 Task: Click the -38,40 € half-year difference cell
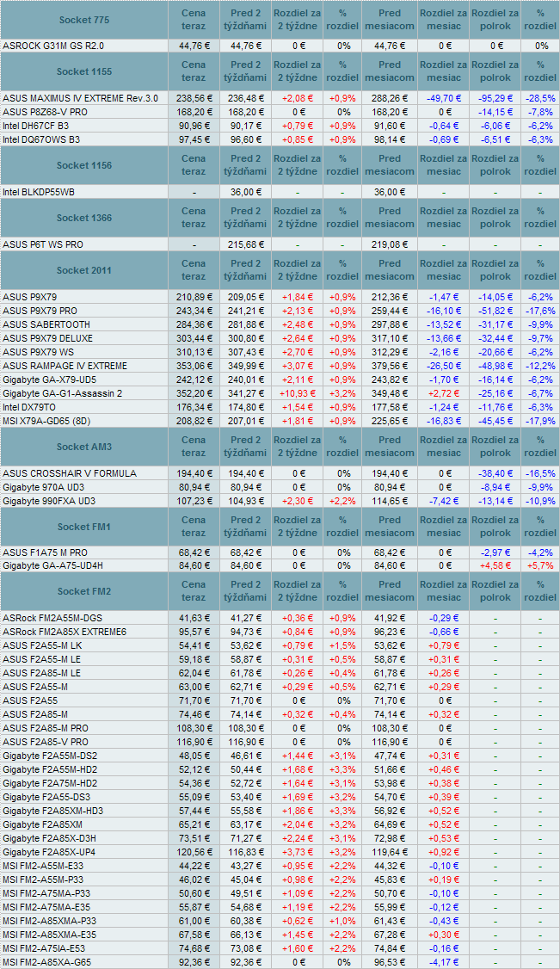pyautogui.click(x=495, y=473)
